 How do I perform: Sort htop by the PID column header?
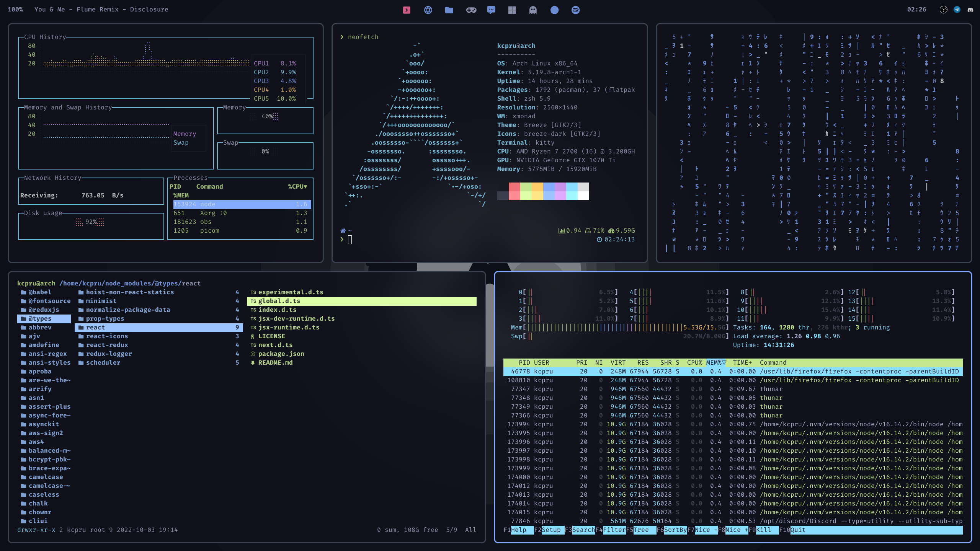coord(524,363)
